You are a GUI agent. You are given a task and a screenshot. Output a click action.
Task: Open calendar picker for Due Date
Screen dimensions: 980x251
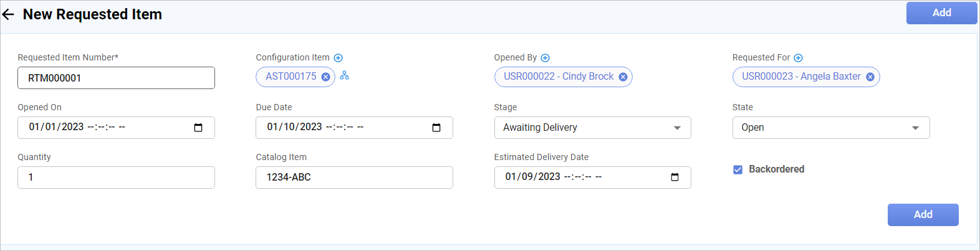(436, 128)
